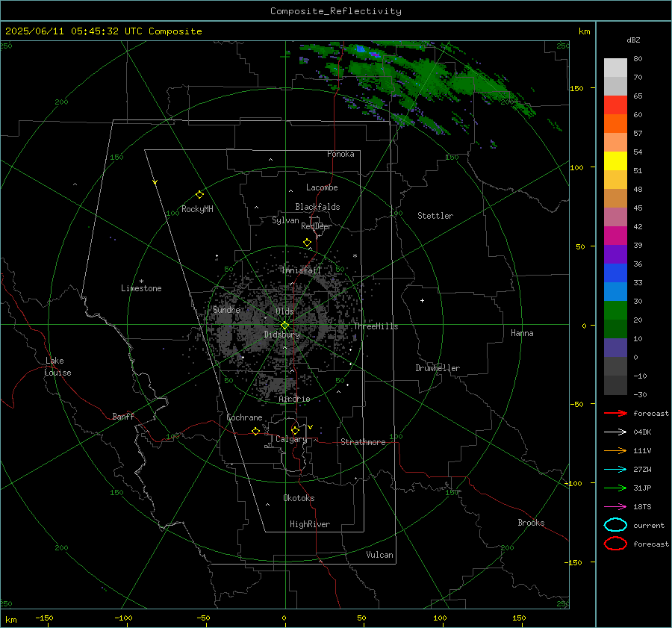Click the red forecast ellipse icon
The width and height of the screenshot is (672, 628).
click(615, 544)
